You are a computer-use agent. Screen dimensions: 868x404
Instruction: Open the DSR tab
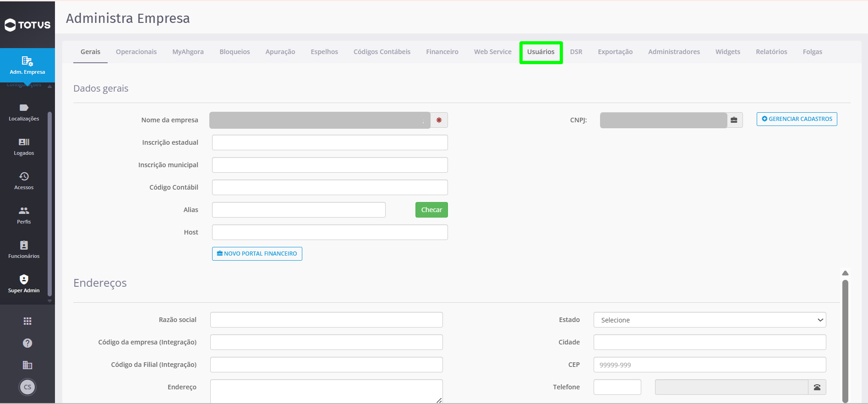(576, 52)
